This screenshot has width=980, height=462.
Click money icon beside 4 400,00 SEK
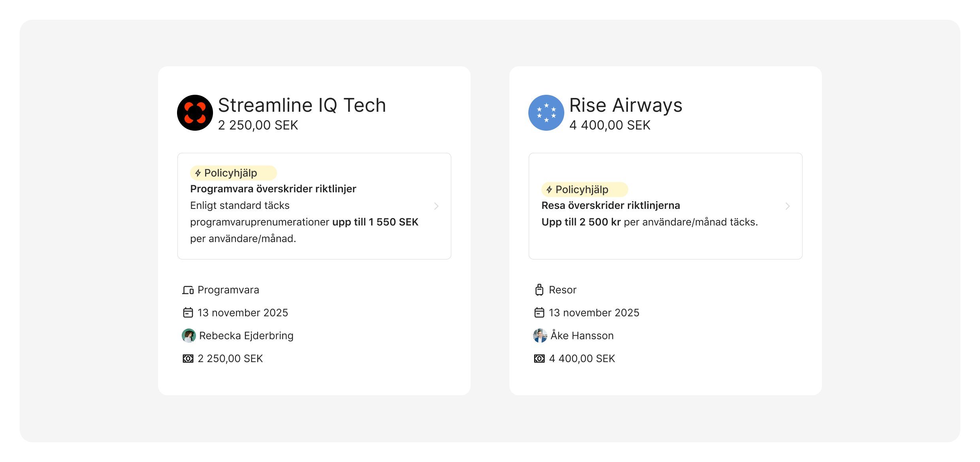point(539,359)
